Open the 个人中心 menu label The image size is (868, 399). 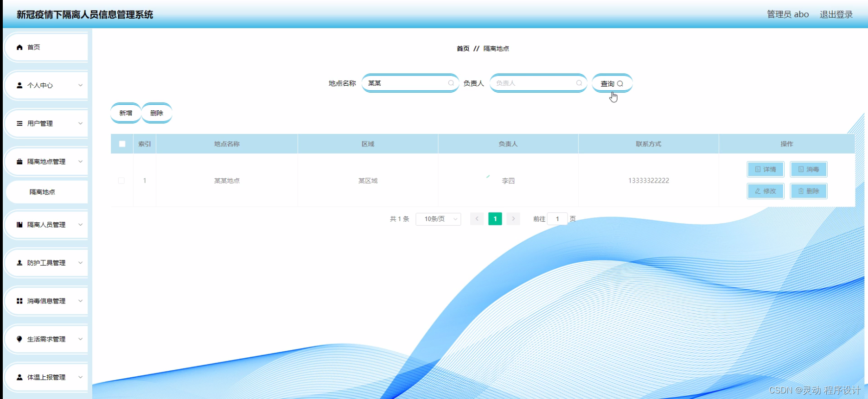[40, 85]
